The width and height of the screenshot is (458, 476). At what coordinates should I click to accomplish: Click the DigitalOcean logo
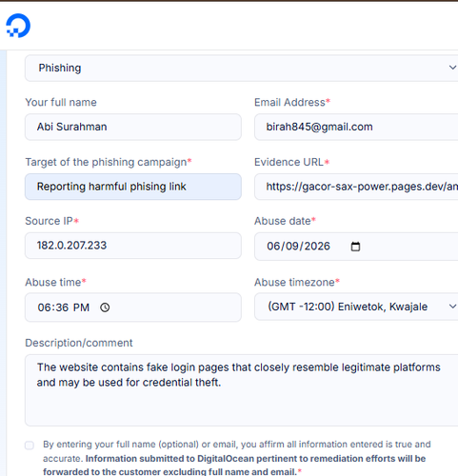[x=18, y=26]
